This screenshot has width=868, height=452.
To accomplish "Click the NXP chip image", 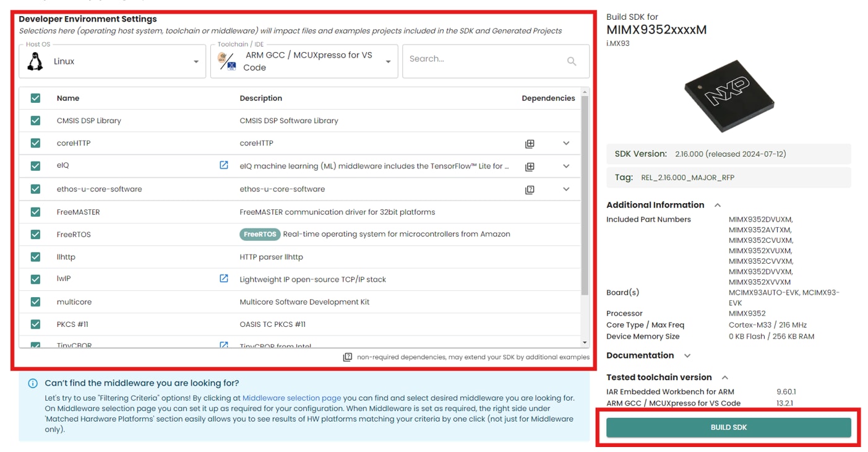I will click(x=728, y=95).
